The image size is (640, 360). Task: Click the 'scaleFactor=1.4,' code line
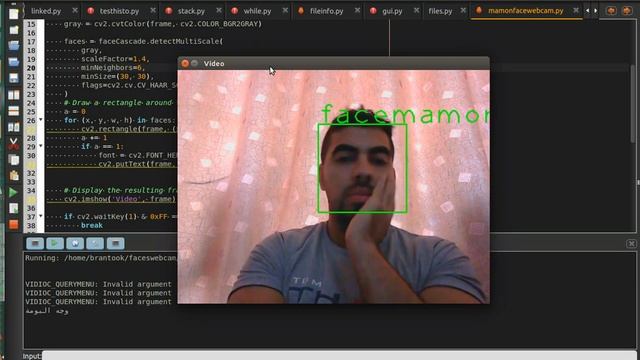[116, 59]
